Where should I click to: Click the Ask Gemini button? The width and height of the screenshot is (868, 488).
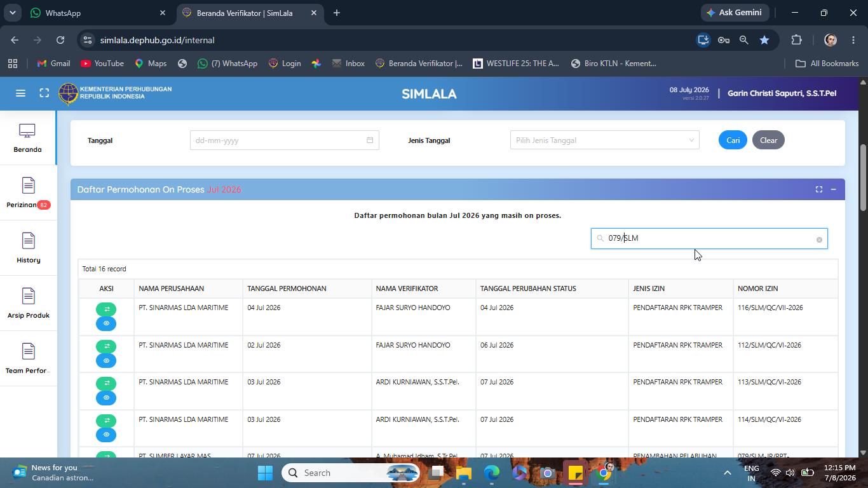(x=736, y=13)
